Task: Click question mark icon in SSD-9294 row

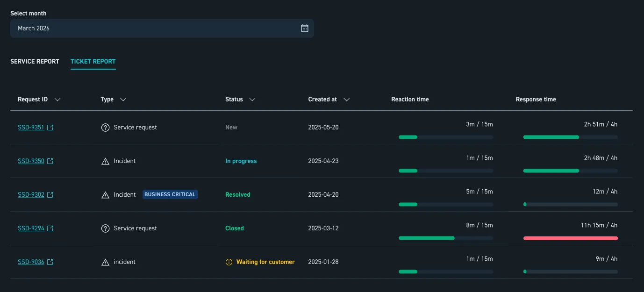Action: pos(105,228)
